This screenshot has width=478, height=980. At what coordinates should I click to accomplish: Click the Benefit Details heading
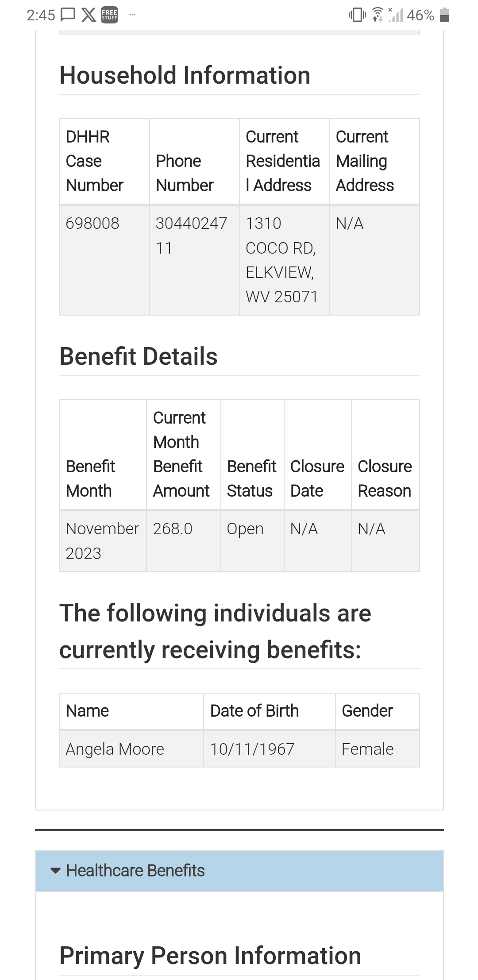click(x=139, y=356)
